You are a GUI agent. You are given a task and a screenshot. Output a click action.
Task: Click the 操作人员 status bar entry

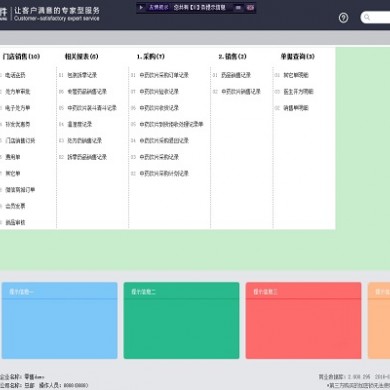point(63,385)
